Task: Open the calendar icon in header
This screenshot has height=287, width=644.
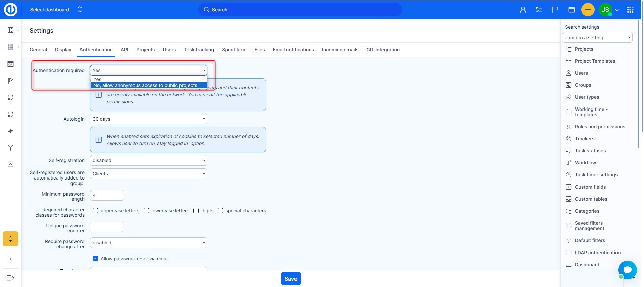Action: pos(572,10)
